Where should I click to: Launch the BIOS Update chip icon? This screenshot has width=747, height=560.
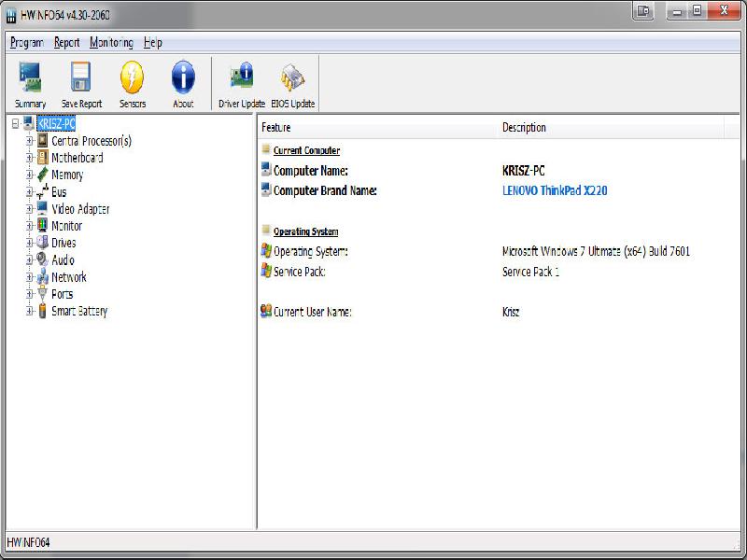point(292,77)
